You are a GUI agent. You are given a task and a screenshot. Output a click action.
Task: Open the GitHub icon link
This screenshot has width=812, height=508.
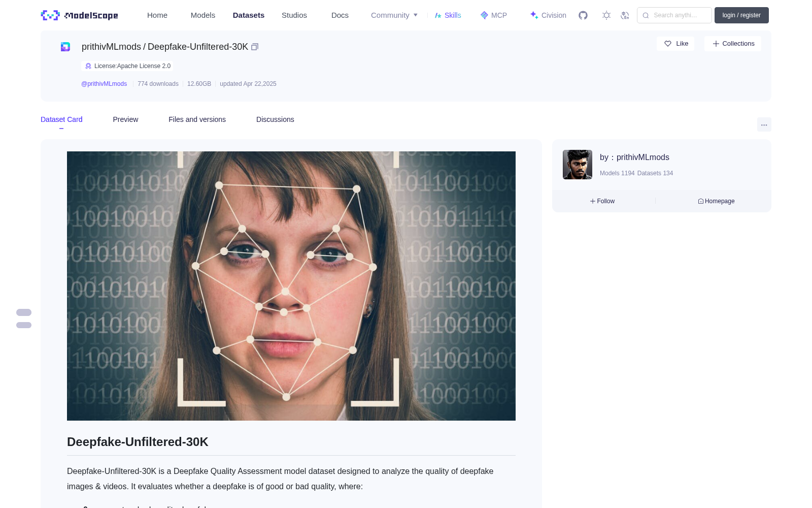tap(583, 15)
